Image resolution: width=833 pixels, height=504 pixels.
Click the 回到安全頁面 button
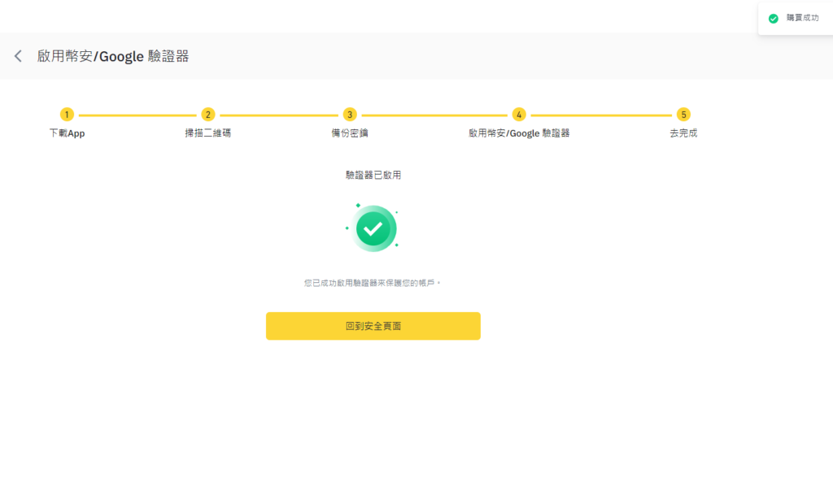click(x=373, y=325)
